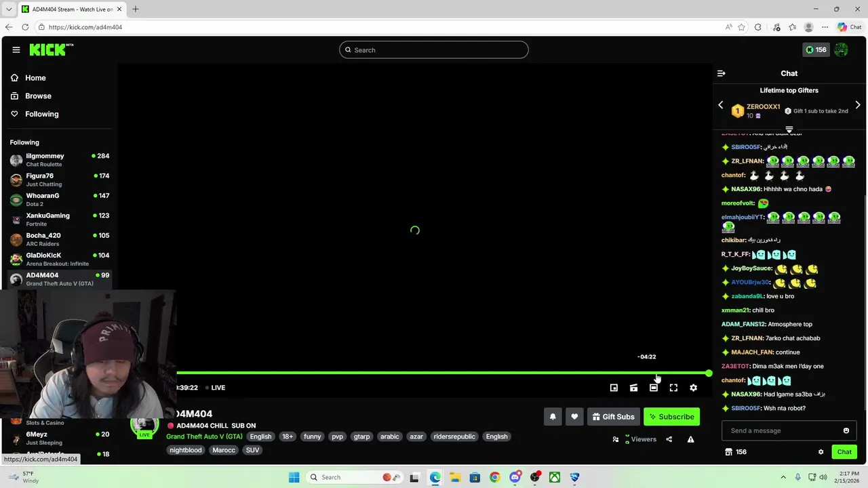
Task: Select AD4M404 in Following list
Action: 60,279
